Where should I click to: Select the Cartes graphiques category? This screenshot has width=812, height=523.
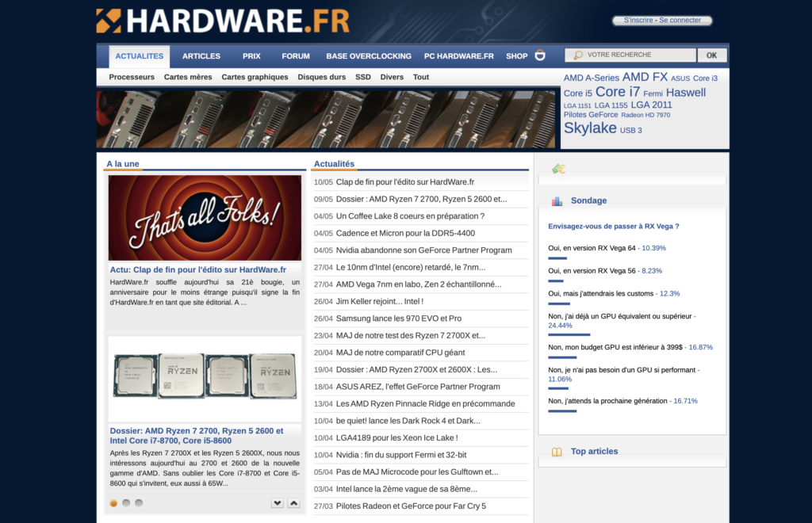point(255,77)
